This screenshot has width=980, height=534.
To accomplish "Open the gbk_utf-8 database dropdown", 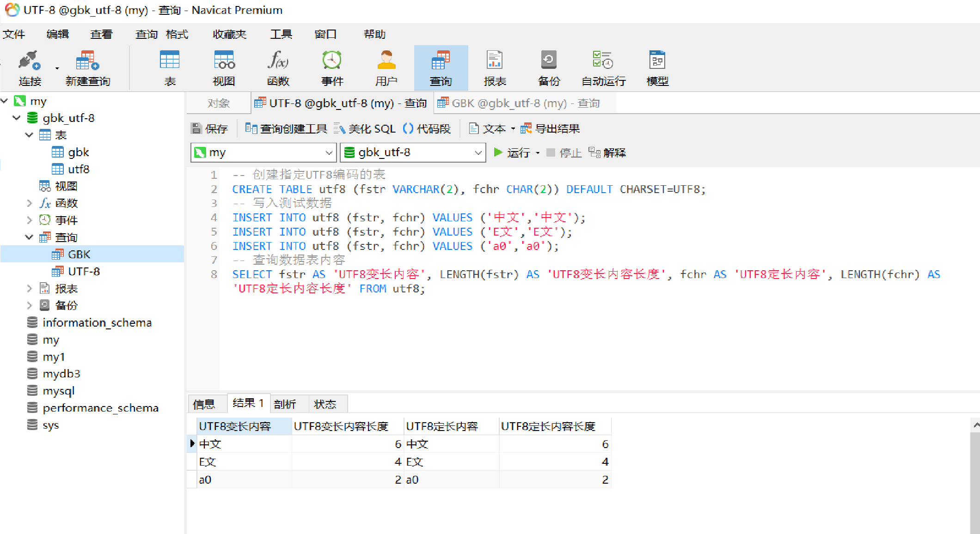I will point(478,153).
